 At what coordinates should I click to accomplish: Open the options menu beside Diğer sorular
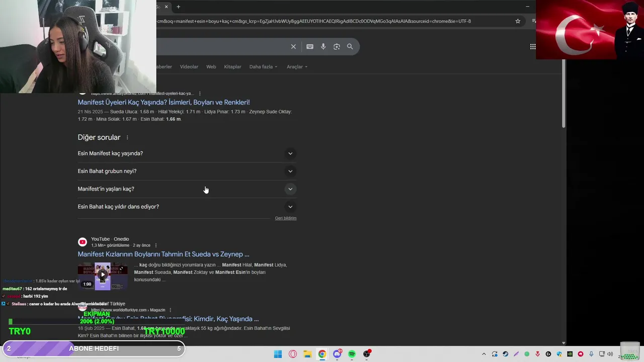tap(127, 138)
